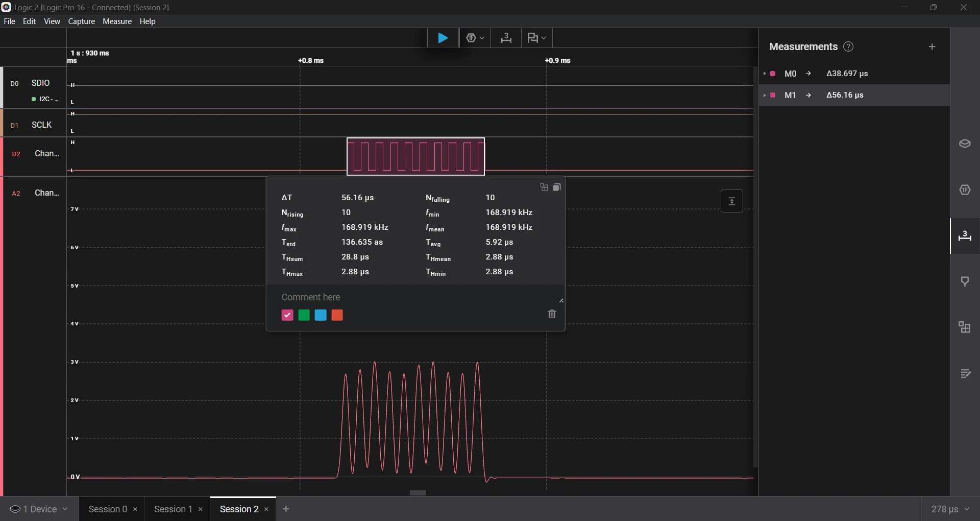Jump to measurement M1 using its arrow
The height and width of the screenshot is (521, 980).
[x=808, y=96]
